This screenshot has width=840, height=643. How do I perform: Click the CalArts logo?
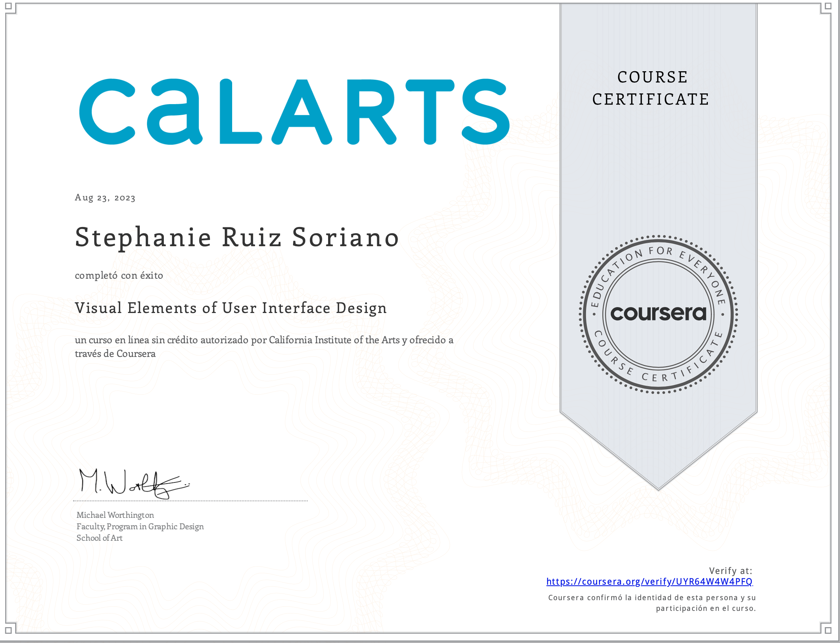294,111
